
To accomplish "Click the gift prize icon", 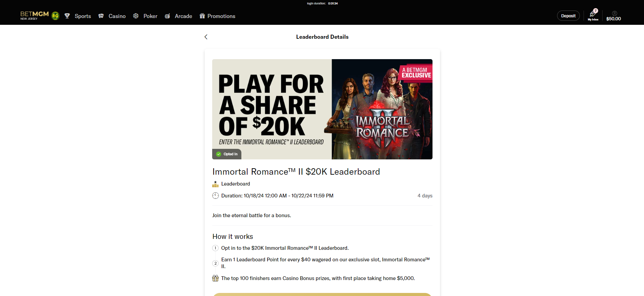I will coord(216,278).
